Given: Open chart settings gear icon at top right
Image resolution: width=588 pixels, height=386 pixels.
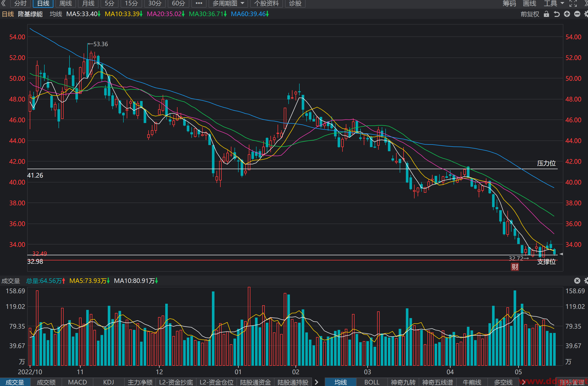Looking at the screenshot, I should point(586,14).
